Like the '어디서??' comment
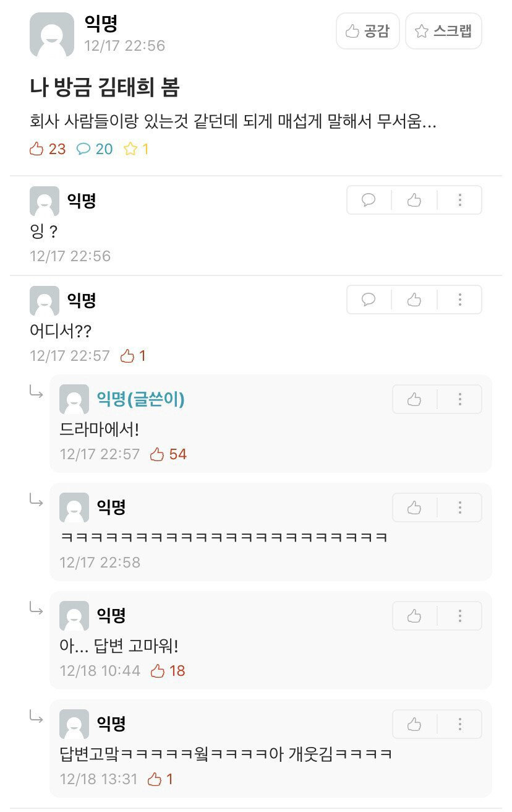 coord(414,300)
